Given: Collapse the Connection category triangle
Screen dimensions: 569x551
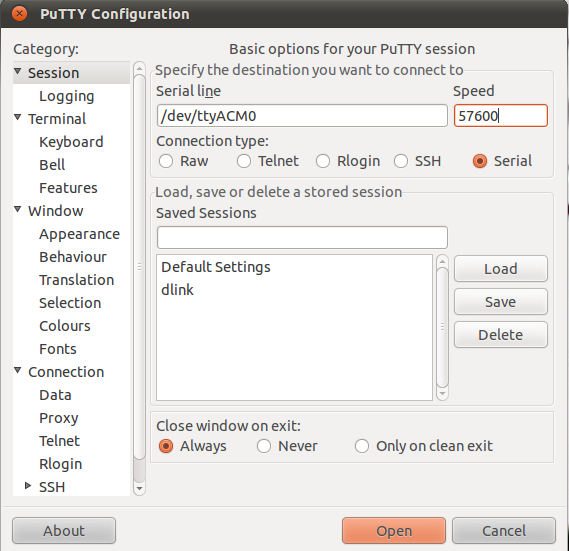Looking at the screenshot, I should pyautogui.click(x=17, y=370).
